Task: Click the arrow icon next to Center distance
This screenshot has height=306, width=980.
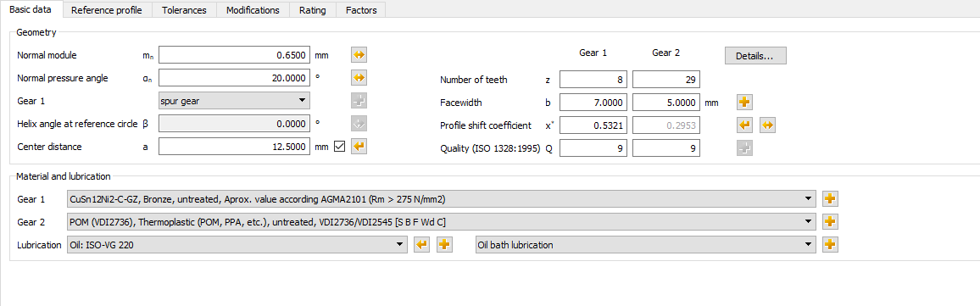Action: pyautogui.click(x=359, y=147)
